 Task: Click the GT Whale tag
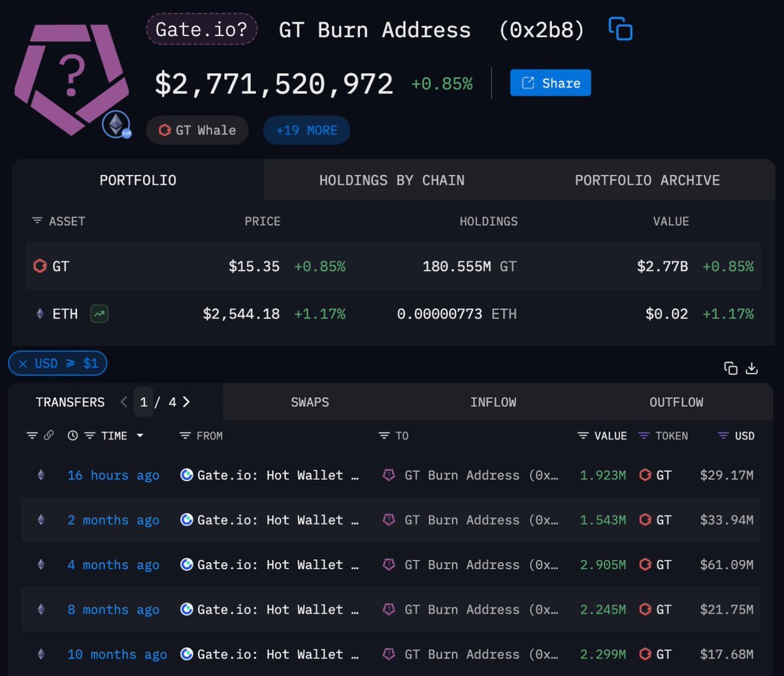click(x=197, y=130)
